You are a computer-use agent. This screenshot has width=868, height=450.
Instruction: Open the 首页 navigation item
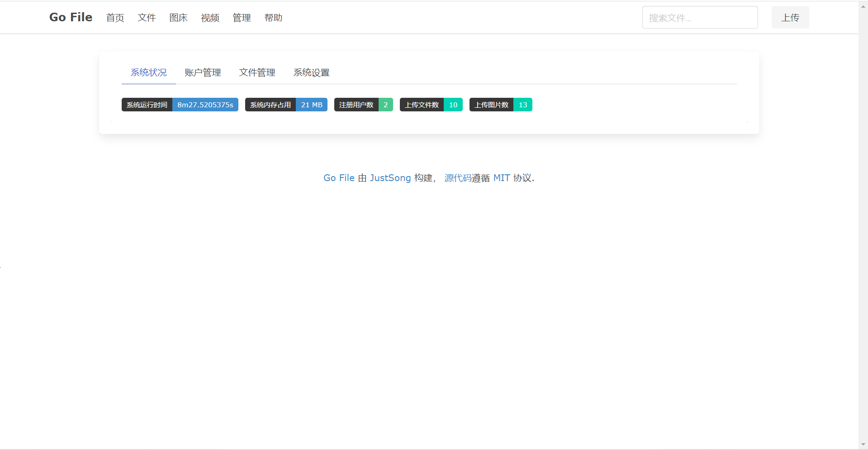coord(115,18)
